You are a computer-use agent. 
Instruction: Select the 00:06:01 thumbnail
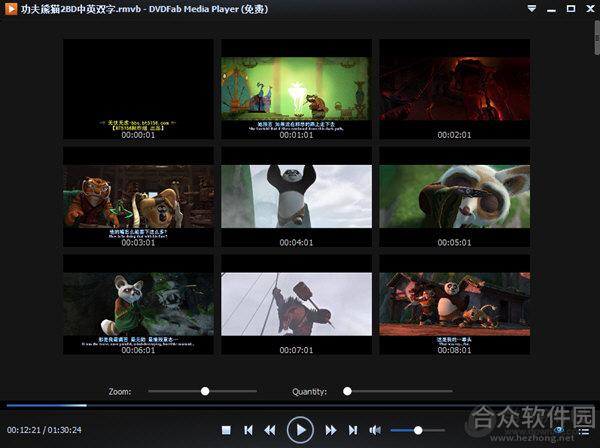[138, 305]
